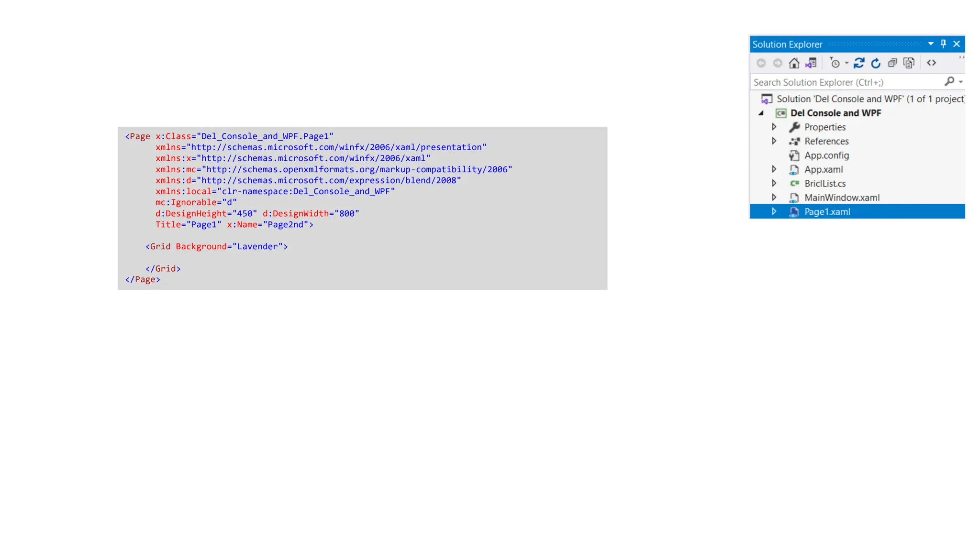Expand the Properties node

774,127
